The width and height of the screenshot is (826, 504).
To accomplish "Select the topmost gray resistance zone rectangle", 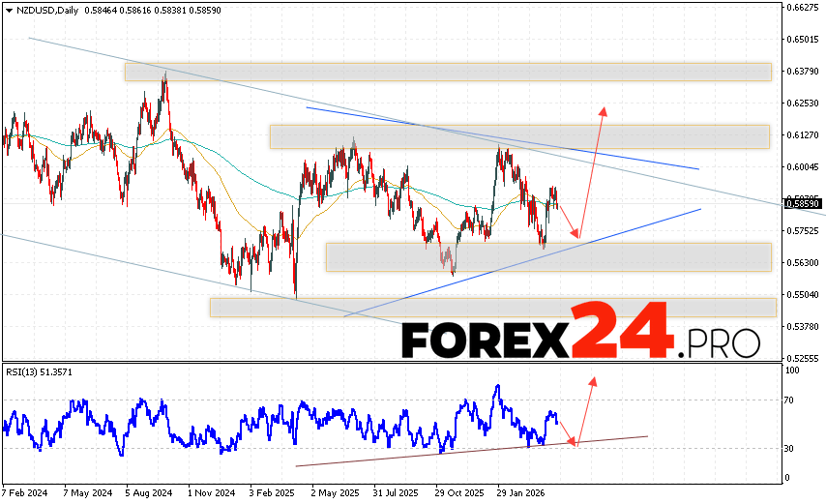I will (447, 72).
